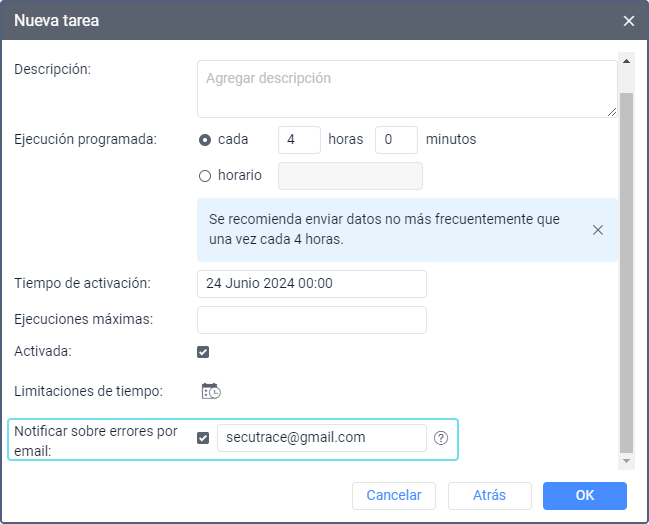Screen dimensions: 649x524
Task: Click the hours input field
Action: click(298, 140)
